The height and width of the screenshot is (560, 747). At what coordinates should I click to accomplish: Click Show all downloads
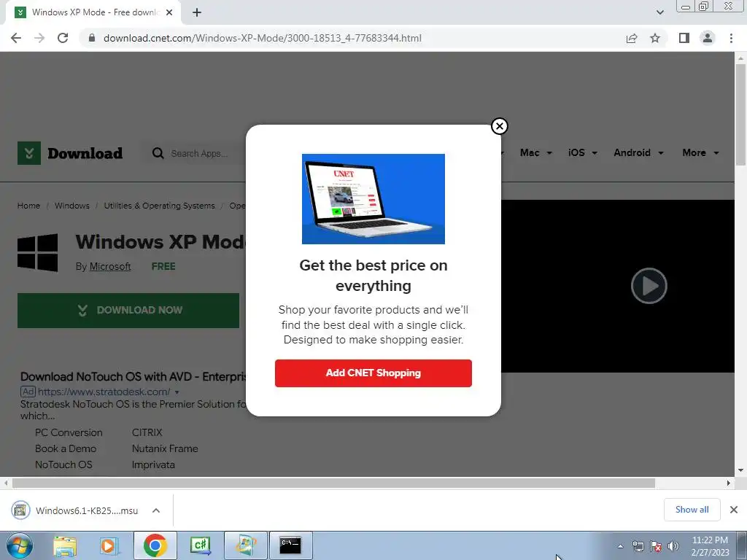click(x=692, y=510)
